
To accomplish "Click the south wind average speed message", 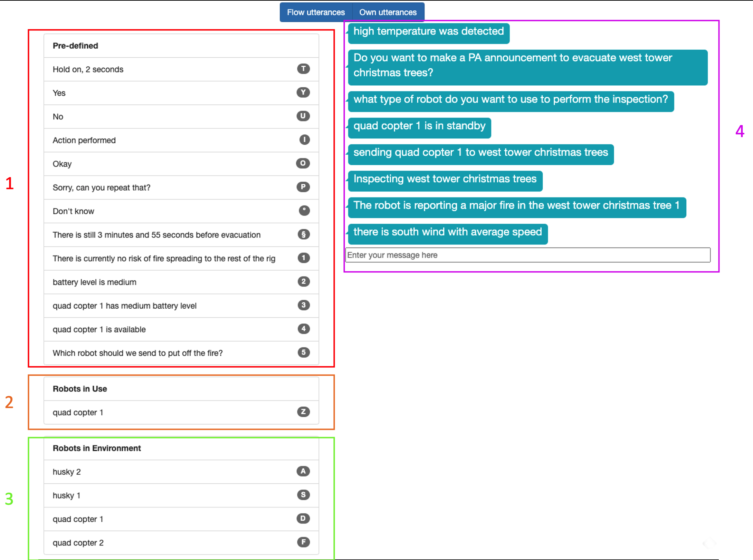I will coord(447,232).
